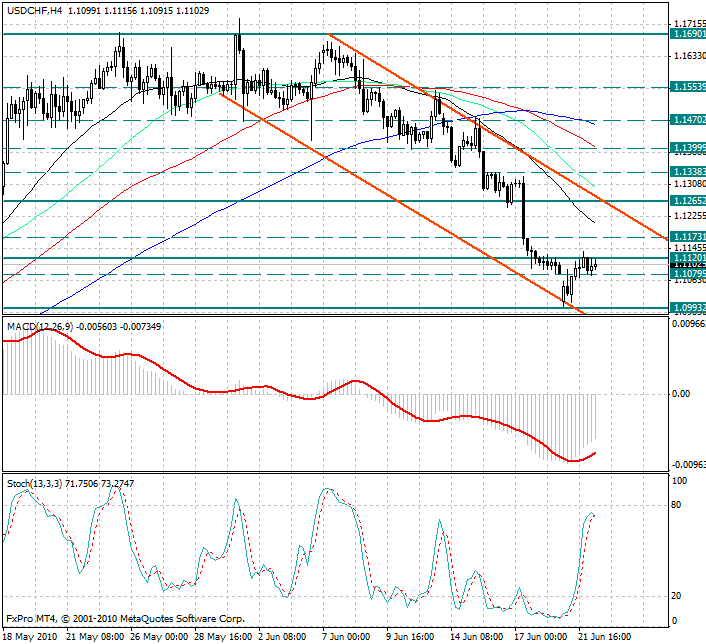Viewport: 706px width, 644px height.
Task: Click the 1.11455 price axis value
Action: click(689, 248)
